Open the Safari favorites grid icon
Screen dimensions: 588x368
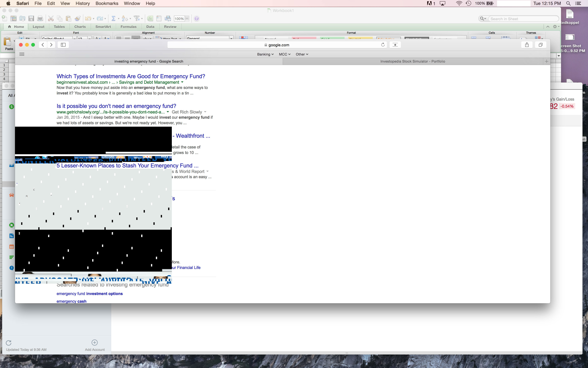click(x=22, y=54)
